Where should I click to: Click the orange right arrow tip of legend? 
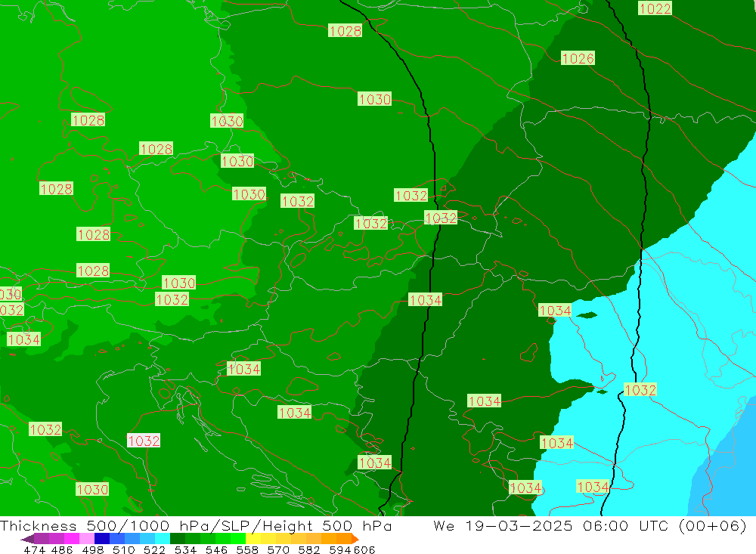click(355, 539)
